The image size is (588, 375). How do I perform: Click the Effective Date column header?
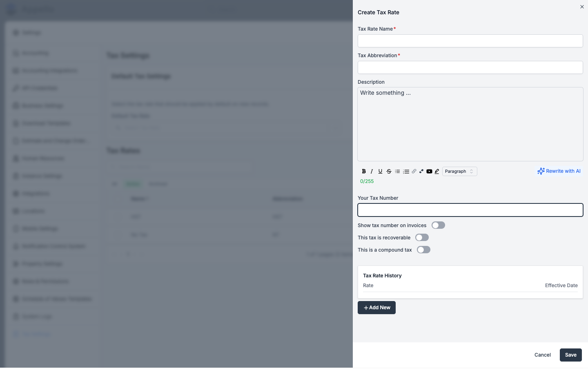[561, 286]
